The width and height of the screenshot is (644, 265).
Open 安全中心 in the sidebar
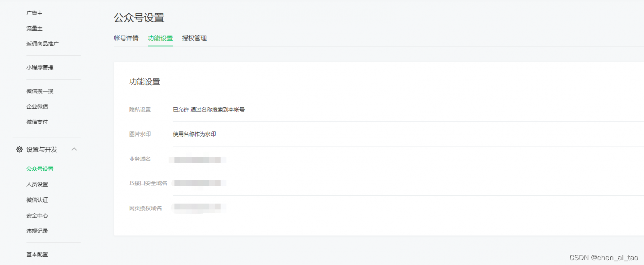coord(37,216)
